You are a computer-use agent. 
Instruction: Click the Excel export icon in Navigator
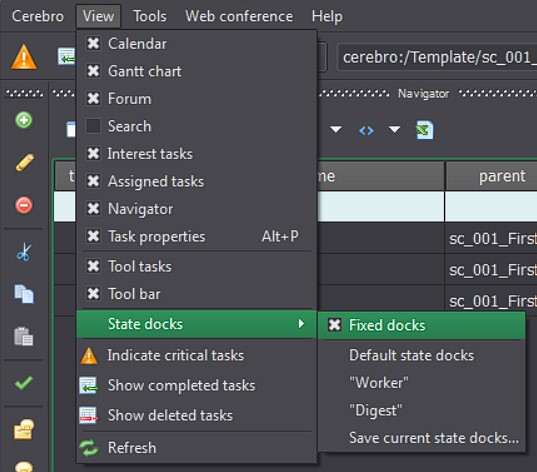coord(424,130)
